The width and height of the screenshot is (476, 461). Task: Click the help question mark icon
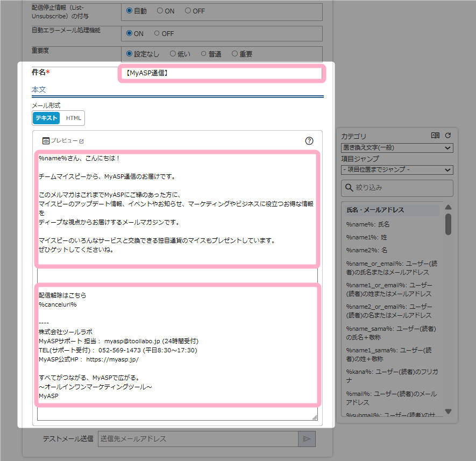click(x=309, y=141)
